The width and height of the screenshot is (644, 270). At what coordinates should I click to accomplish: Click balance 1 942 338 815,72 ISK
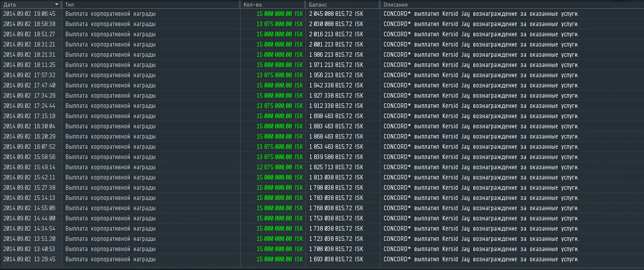coord(336,85)
